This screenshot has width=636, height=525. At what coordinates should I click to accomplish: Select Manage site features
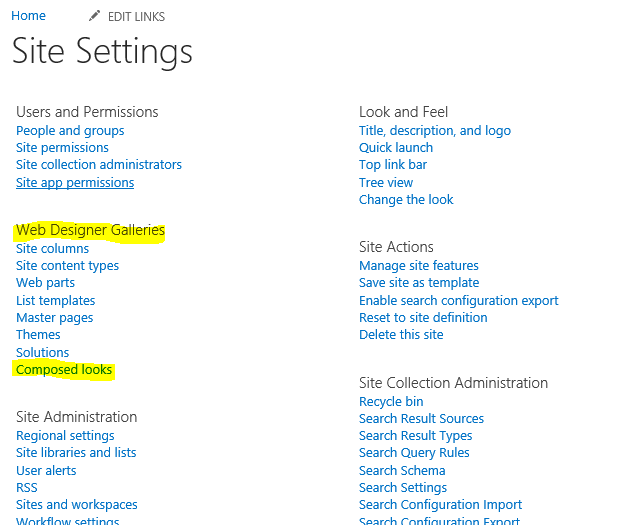(419, 266)
